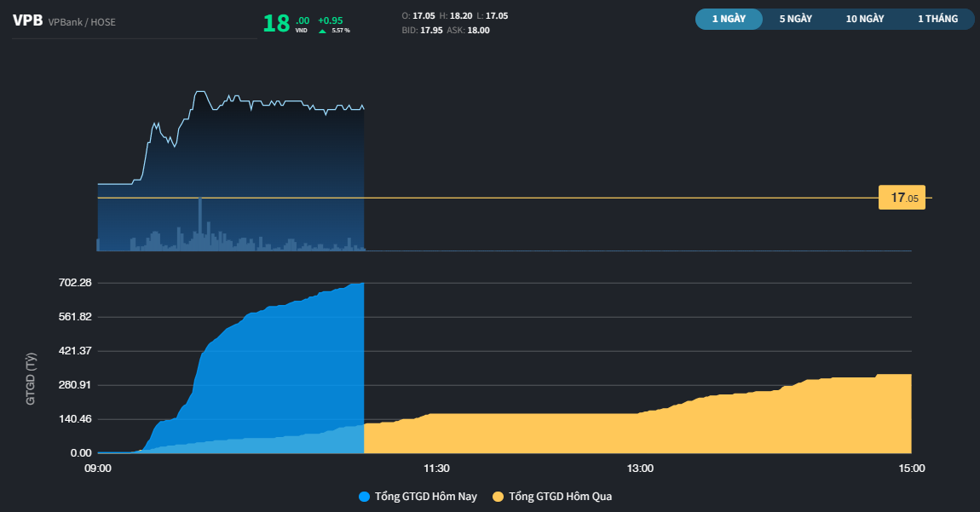The height and width of the screenshot is (512, 980).
Task: Click the VPBank / HOSE exchange label
Action: click(82, 22)
